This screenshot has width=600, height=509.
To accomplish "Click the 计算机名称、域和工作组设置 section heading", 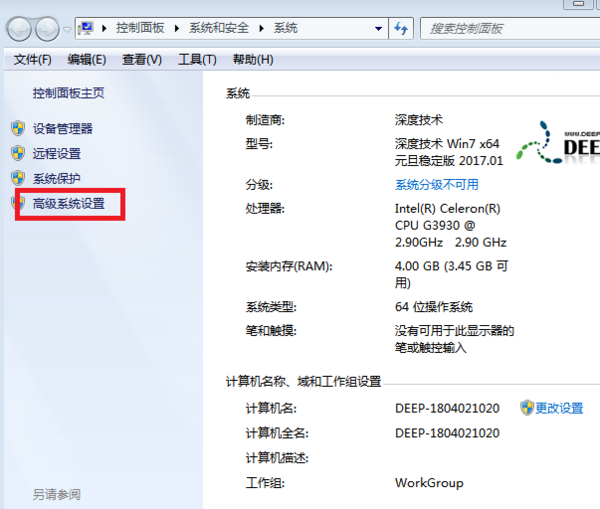I will pos(303,382).
